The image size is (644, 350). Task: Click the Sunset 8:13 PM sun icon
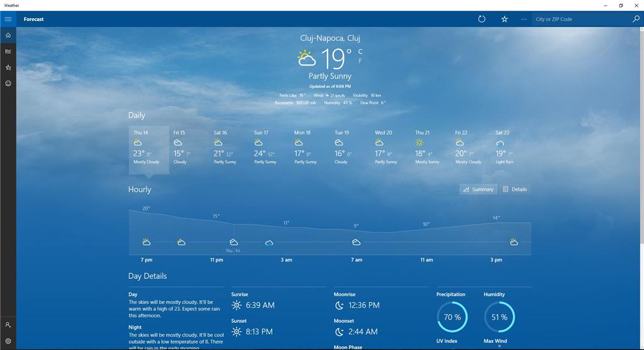click(236, 332)
